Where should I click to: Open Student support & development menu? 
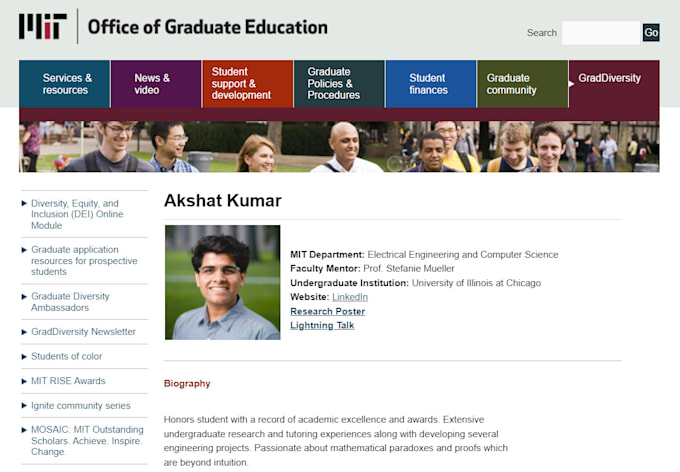click(248, 84)
